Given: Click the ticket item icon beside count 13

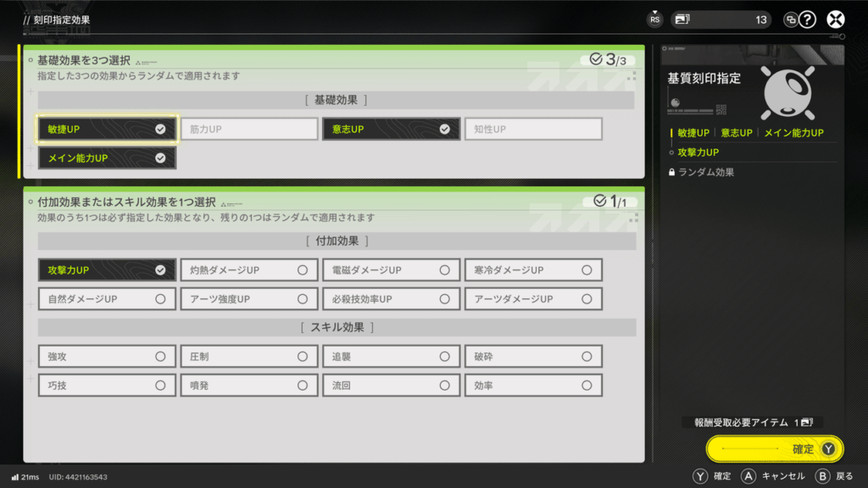Looking at the screenshot, I should point(683,19).
